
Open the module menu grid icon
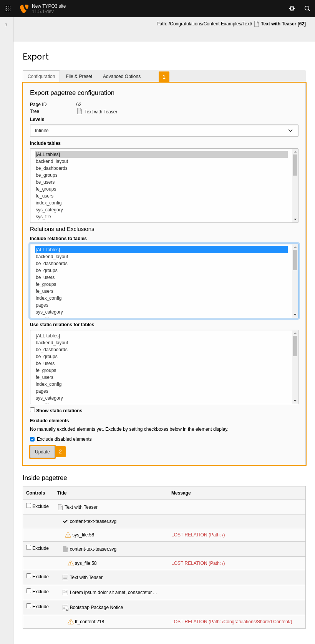point(7,8)
